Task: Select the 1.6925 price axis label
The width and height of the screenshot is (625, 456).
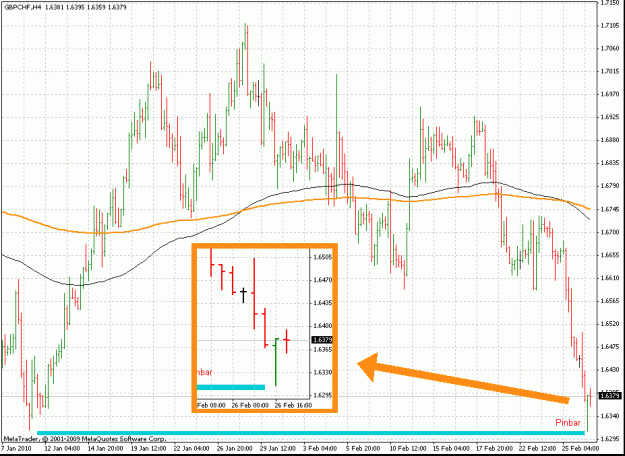Action: 609,118
